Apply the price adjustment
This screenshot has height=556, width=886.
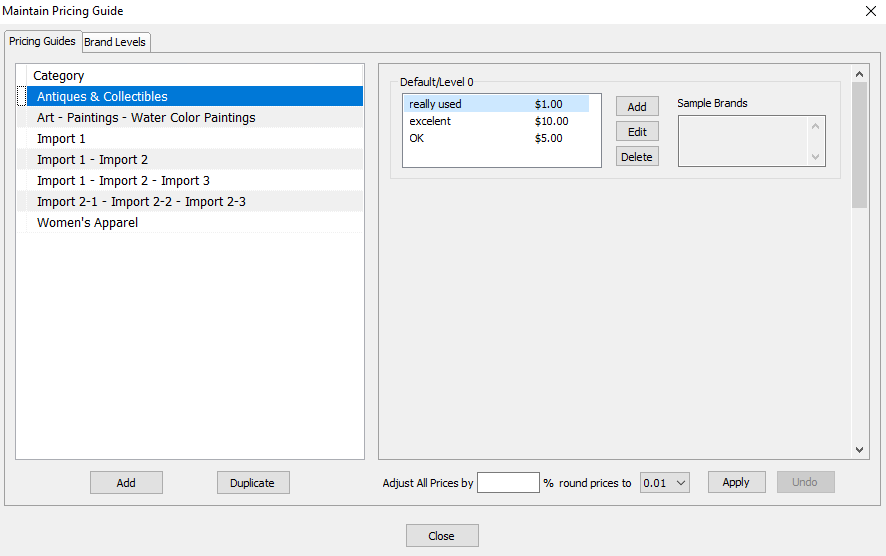736,482
